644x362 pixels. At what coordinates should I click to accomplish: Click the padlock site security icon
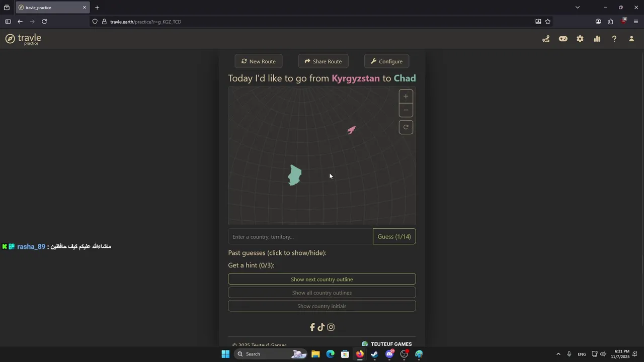(104, 22)
